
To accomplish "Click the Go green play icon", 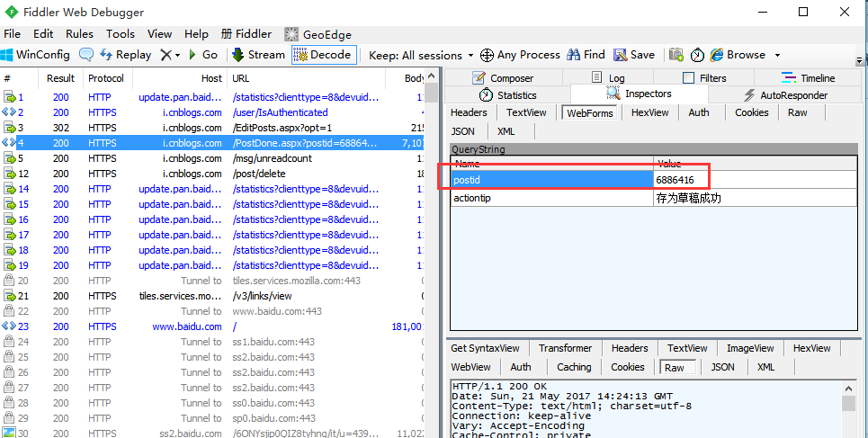I will point(192,55).
